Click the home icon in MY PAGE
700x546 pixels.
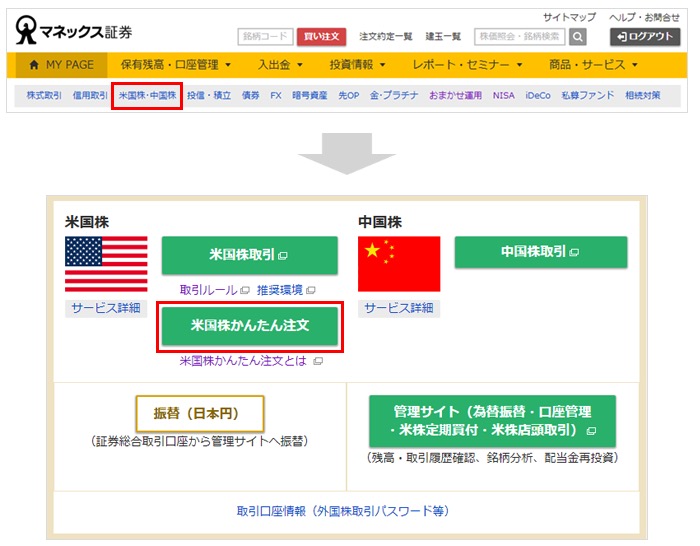34,65
